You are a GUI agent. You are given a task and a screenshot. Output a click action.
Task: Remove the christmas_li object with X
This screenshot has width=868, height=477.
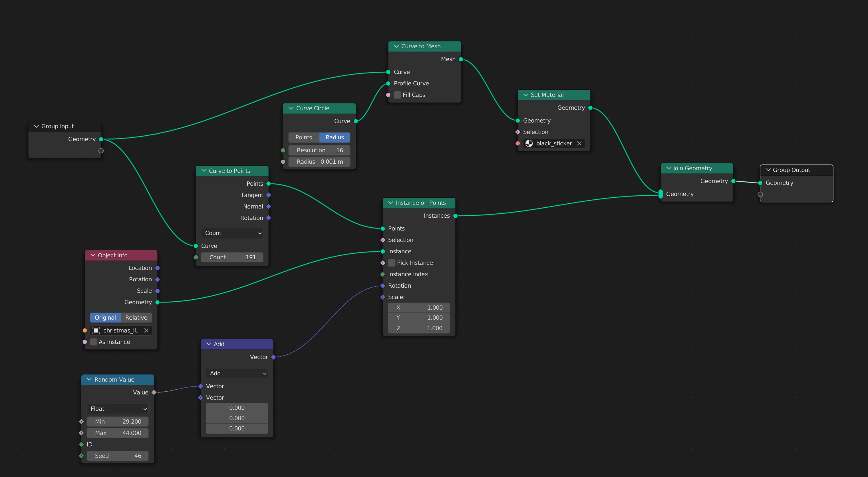click(x=146, y=330)
